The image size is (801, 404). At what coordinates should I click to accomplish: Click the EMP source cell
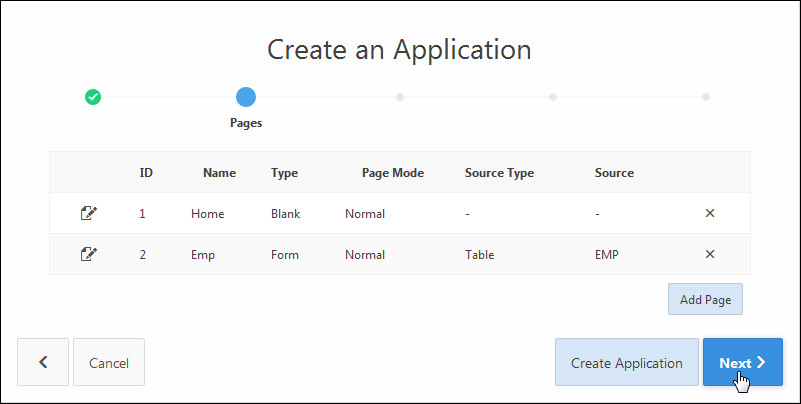coord(606,254)
